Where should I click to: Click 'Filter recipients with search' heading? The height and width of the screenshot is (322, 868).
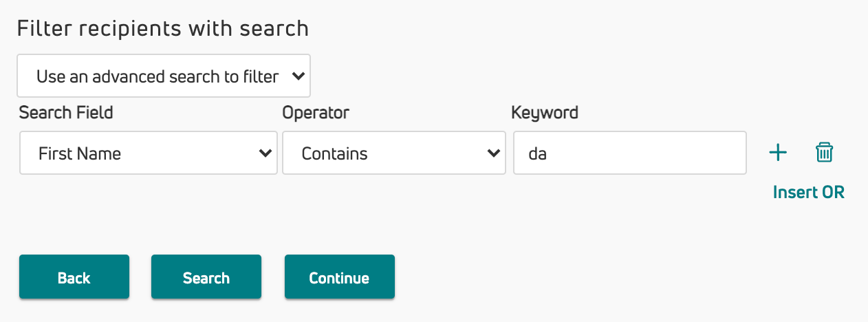coord(163,28)
